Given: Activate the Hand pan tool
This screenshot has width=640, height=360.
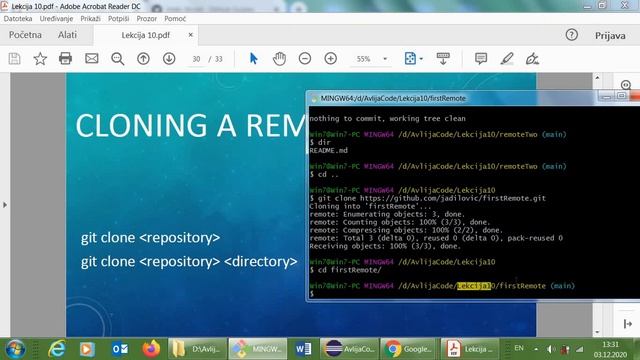Looking at the screenshot, I should (x=280, y=59).
